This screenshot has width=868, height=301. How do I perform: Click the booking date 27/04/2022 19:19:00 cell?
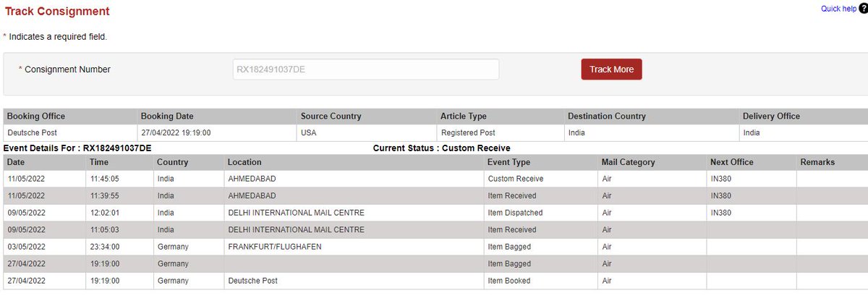(x=217, y=133)
